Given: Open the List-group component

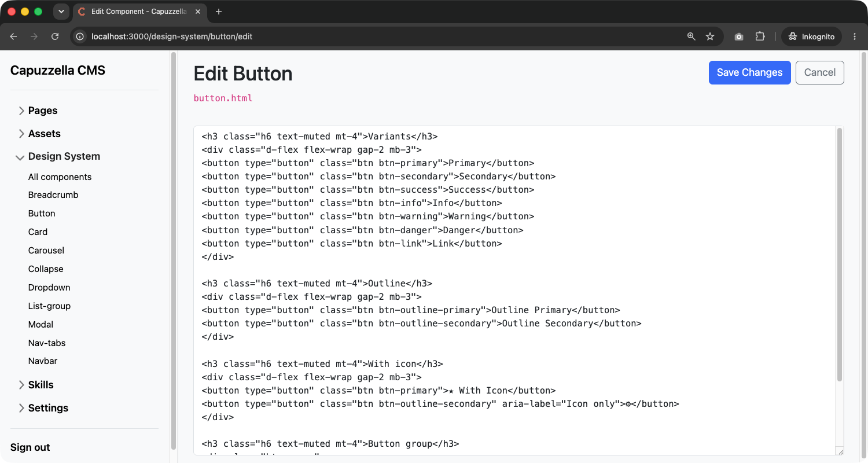Looking at the screenshot, I should tap(49, 306).
